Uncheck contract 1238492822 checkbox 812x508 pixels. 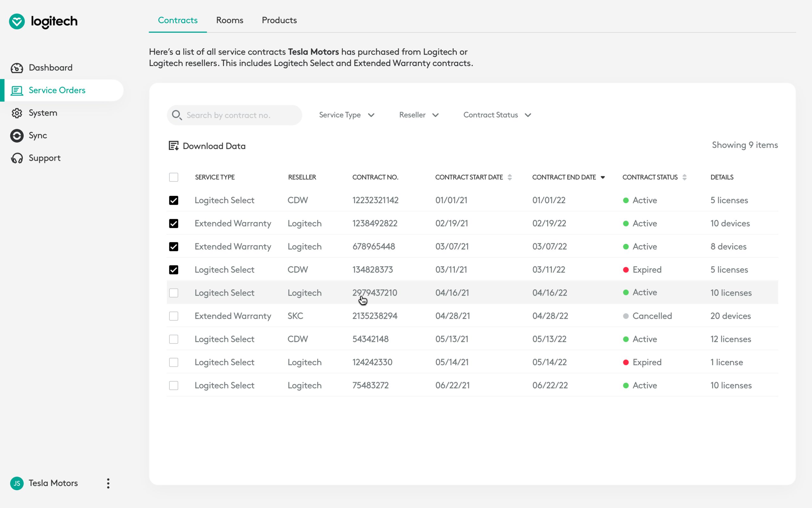coord(174,224)
